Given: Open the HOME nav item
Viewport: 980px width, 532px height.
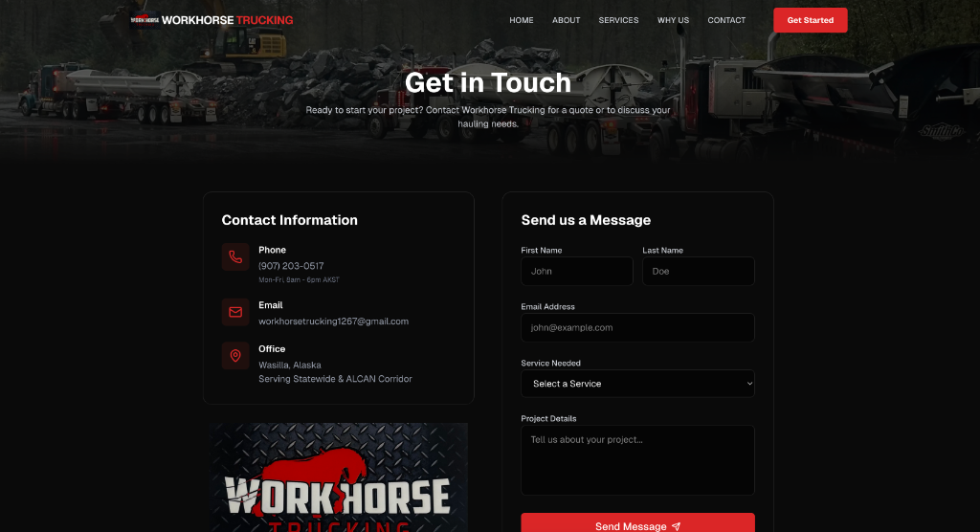Looking at the screenshot, I should [x=522, y=20].
